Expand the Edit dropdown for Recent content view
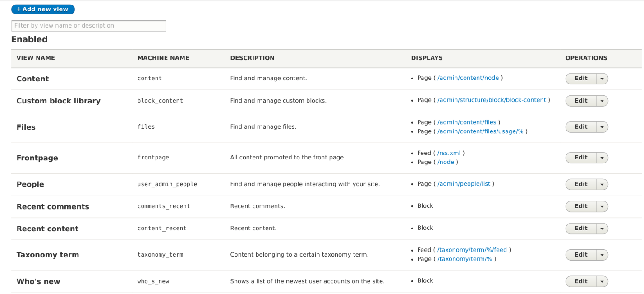Image resolution: width=644 pixels, height=294 pixels. [x=602, y=228]
